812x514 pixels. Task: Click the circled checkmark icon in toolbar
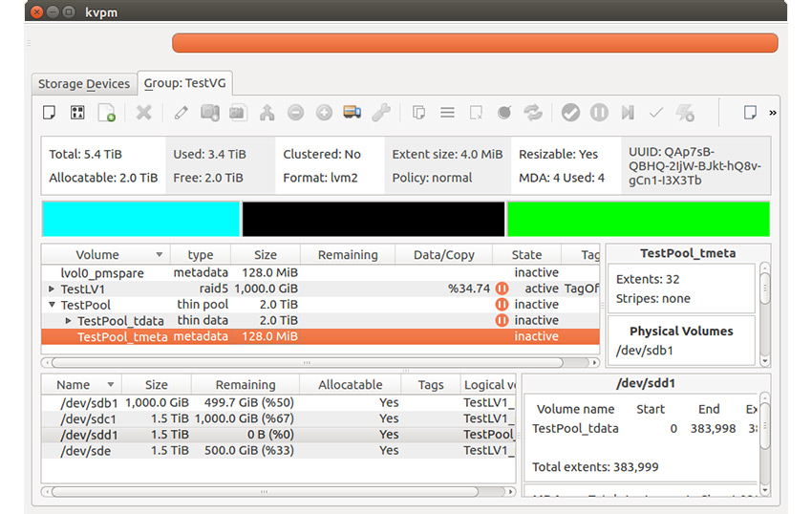point(570,113)
